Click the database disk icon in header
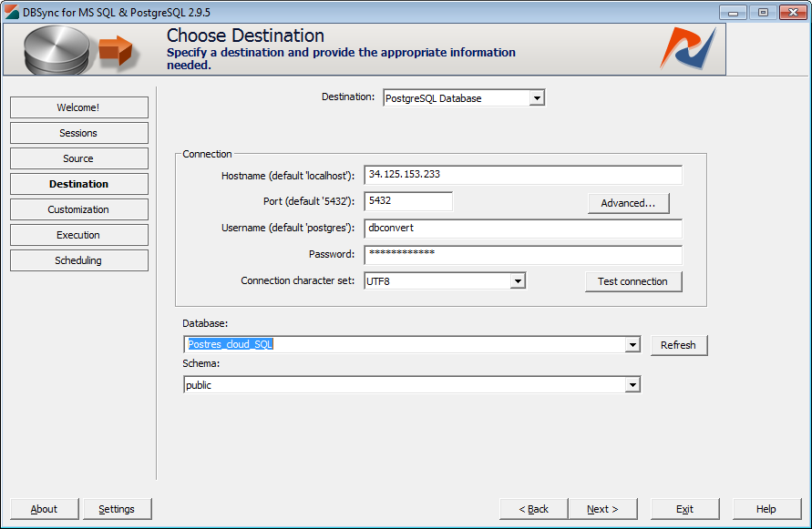812x529 pixels. click(x=57, y=50)
